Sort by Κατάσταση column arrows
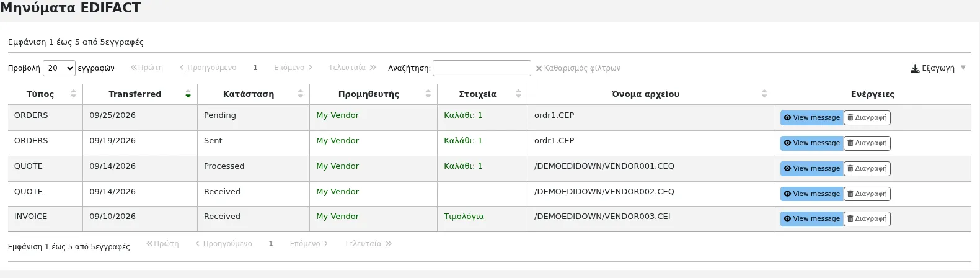980x278 pixels. [x=301, y=94]
